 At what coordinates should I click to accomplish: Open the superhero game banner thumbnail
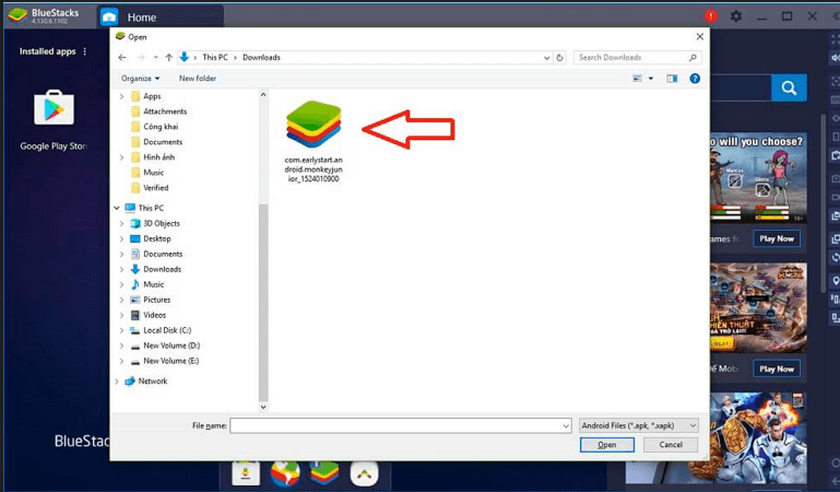[x=758, y=439]
